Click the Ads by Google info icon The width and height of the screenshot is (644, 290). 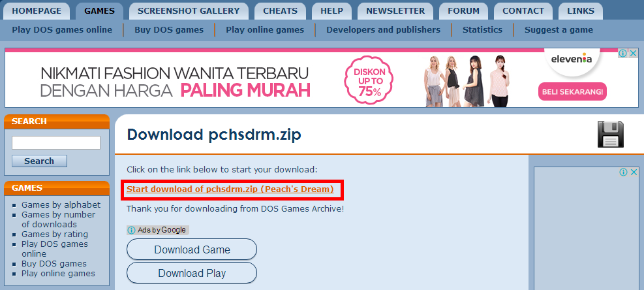click(x=132, y=230)
